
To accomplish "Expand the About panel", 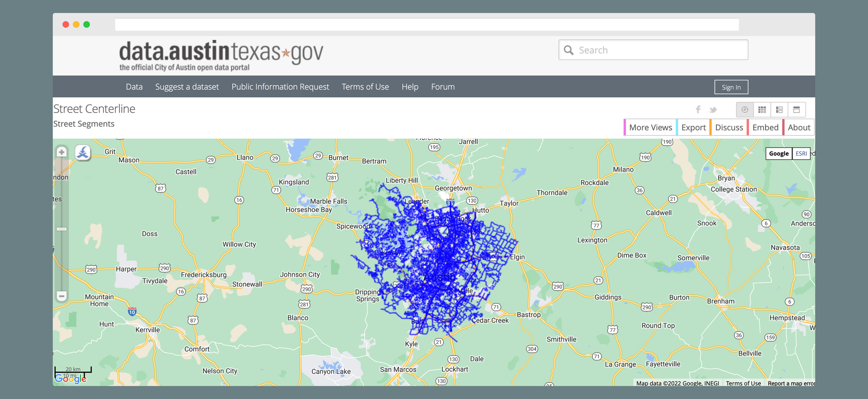I will click(799, 128).
